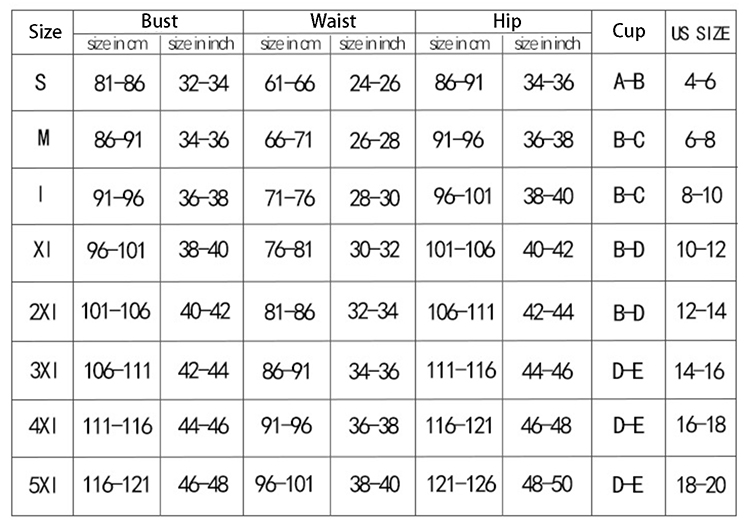Click waist 61-66 cm cell for size S

point(290,83)
